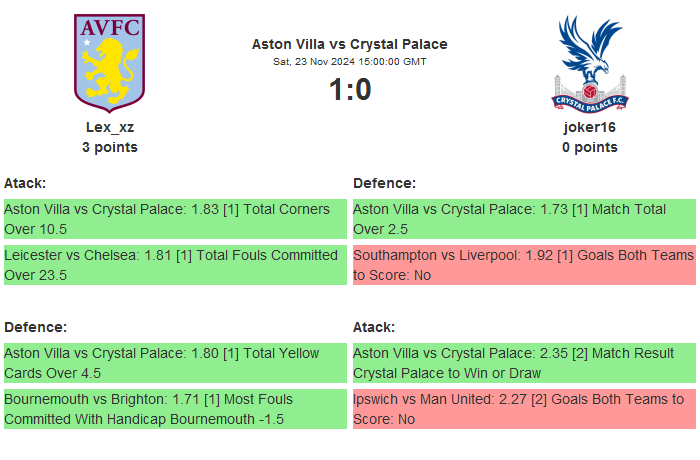Click joker16's 0 points label
This screenshot has height=460, width=700.
tap(589, 147)
